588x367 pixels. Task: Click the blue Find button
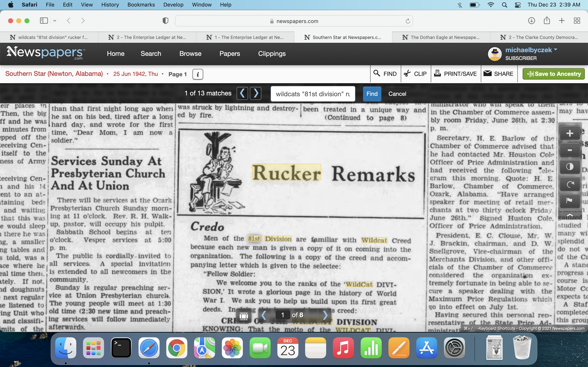coord(372,94)
